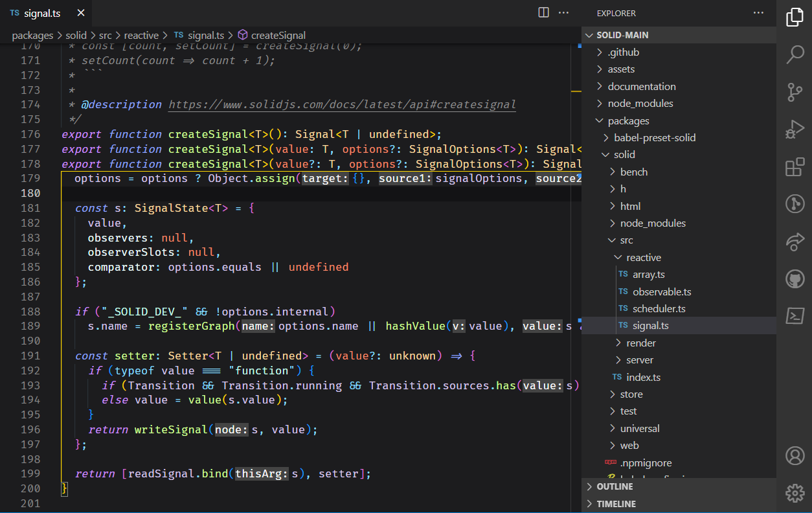Click the 'registerGraph' function call in code
This screenshot has width=812, height=513.
tap(192, 326)
